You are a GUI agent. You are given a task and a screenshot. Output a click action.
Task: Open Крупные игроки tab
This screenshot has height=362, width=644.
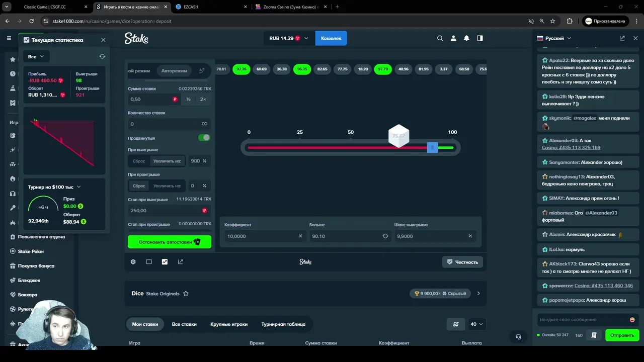[x=229, y=324]
